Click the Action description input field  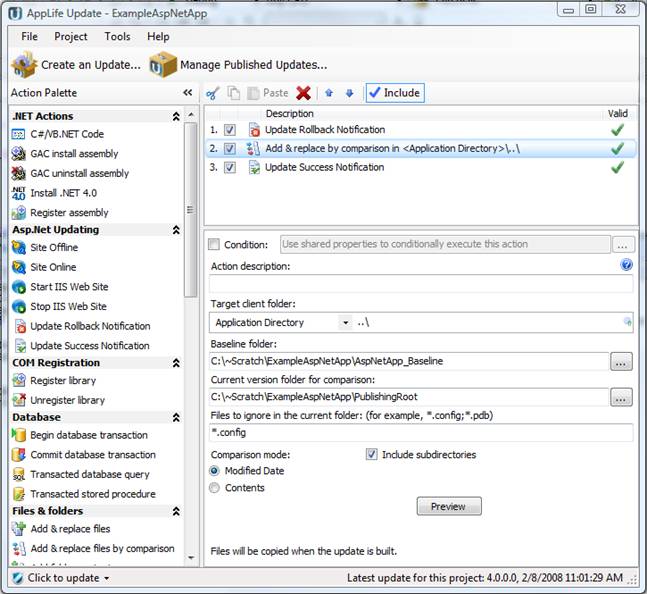[421, 284]
